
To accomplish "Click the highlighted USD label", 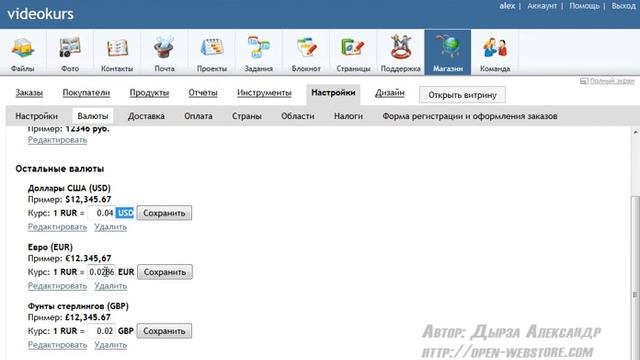I will tap(125, 213).
